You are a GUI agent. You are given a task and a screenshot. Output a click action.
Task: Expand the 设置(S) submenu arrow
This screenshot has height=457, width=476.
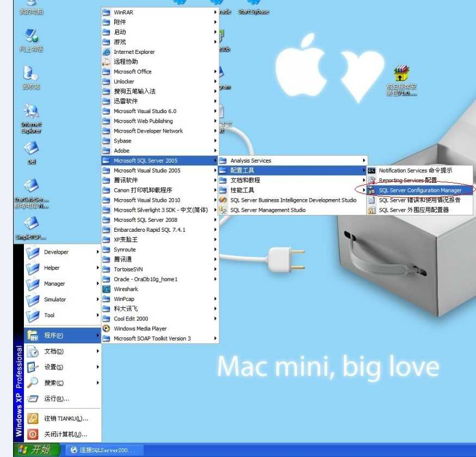point(97,367)
